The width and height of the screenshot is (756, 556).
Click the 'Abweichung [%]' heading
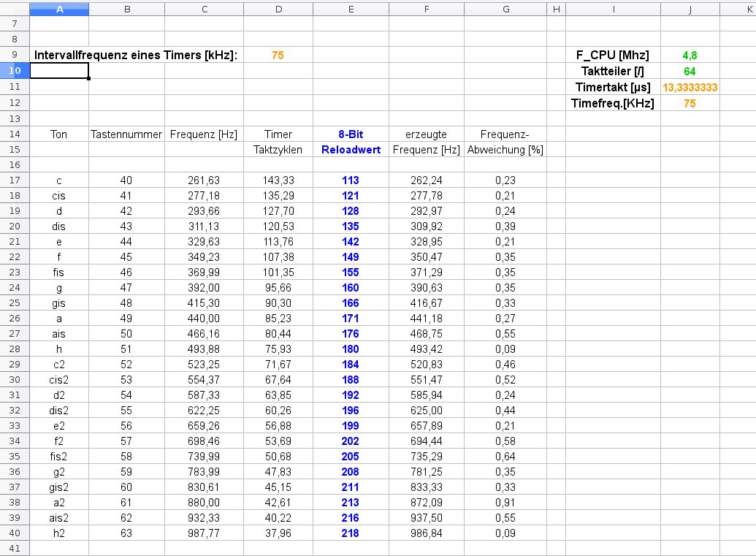pyautogui.click(x=505, y=150)
